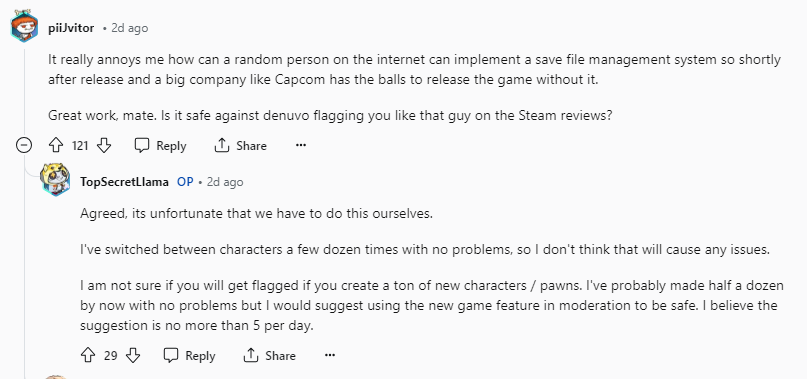Click piiJvitor's avatar image
This screenshot has width=807, height=379.
pyautogui.click(x=24, y=26)
